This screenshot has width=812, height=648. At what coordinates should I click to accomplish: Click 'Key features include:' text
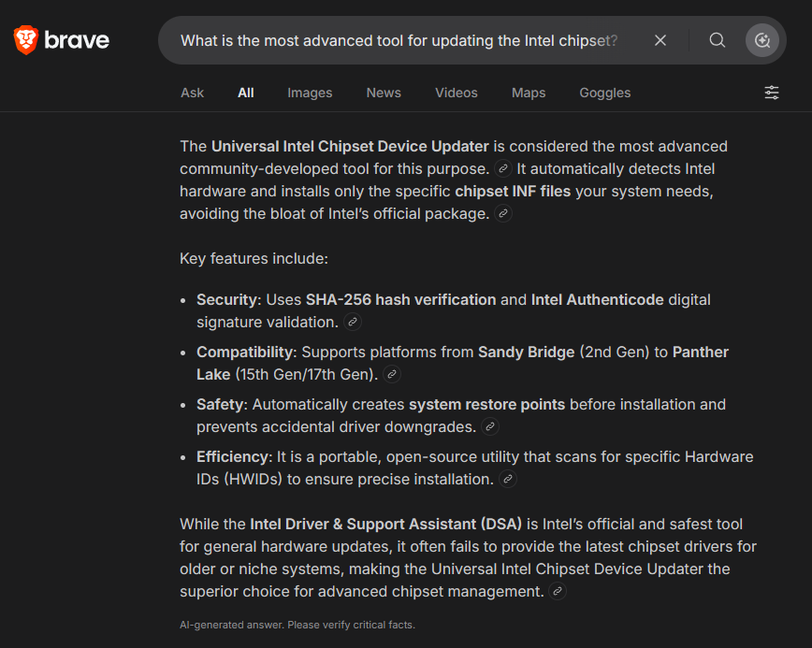(x=254, y=258)
